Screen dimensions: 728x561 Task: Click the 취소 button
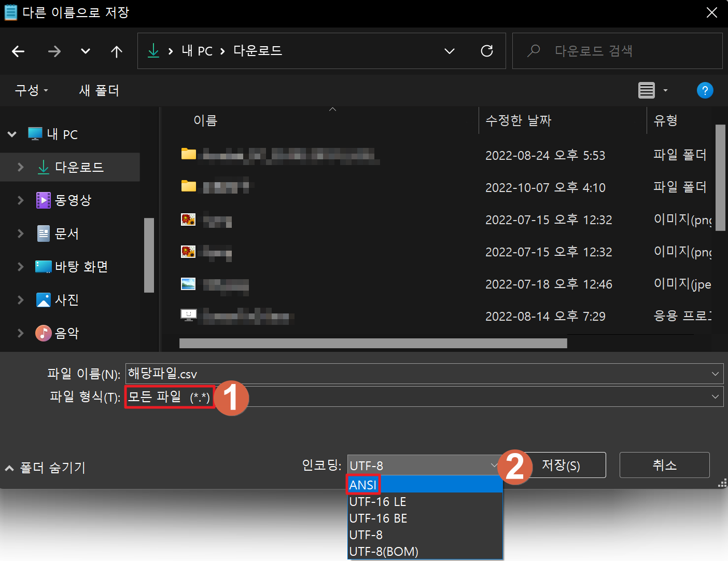coord(665,465)
